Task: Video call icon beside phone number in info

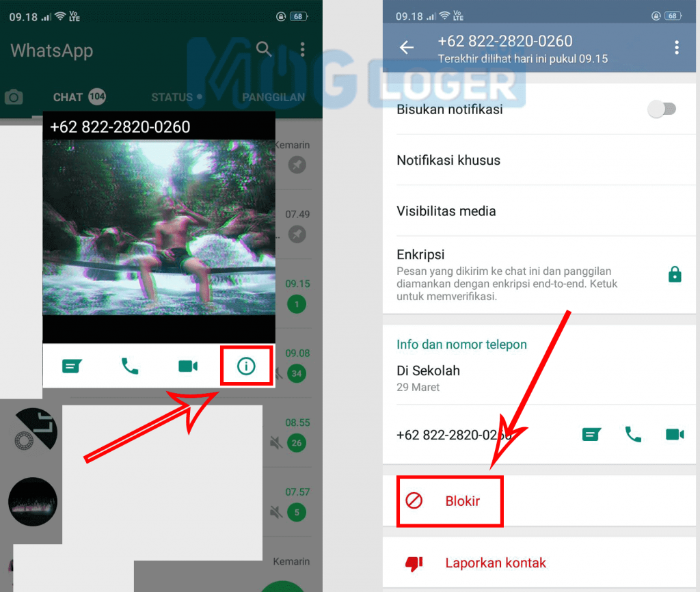Action: [675, 434]
